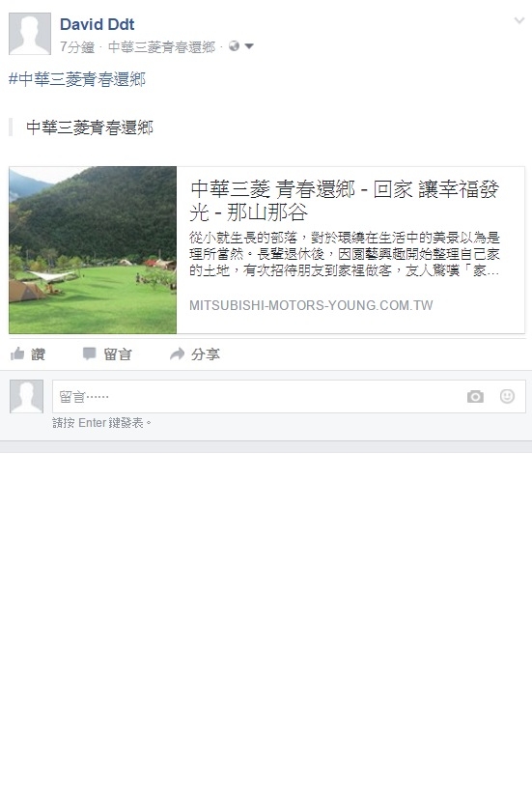The image size is (532, 791).
Task: Open the 中華三菱青春還鄉 app link in header
Action: [x=161, y=47]
